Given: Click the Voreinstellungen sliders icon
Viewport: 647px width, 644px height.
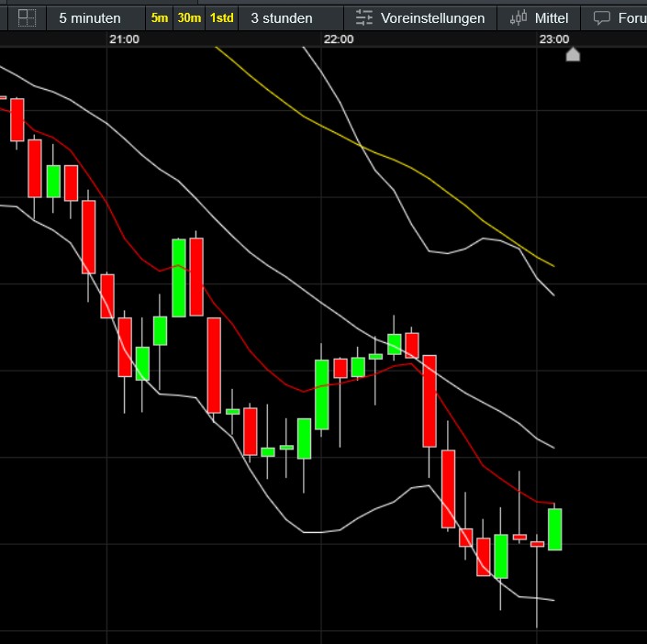Looking at the screenshot, I should point(364,17).
